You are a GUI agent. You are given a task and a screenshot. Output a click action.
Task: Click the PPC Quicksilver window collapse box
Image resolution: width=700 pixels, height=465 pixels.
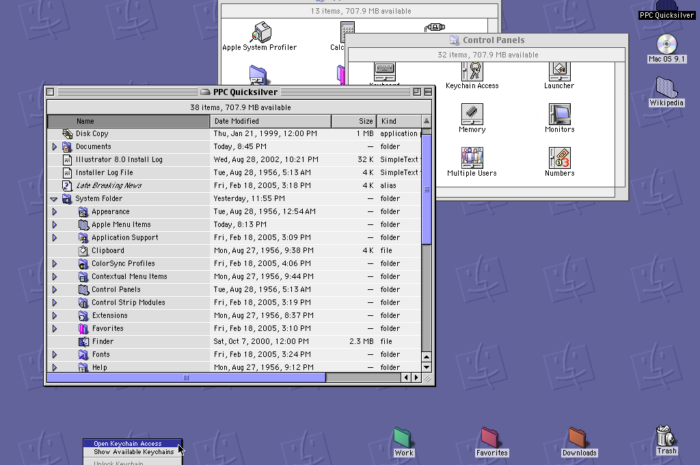click(x=428, y=92)
